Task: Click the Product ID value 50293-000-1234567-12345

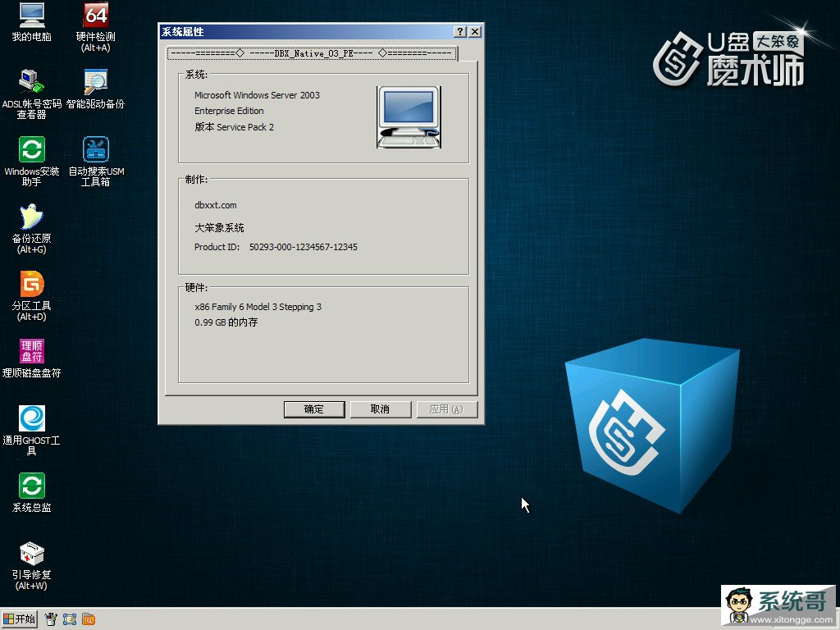Action: point(304,247)
